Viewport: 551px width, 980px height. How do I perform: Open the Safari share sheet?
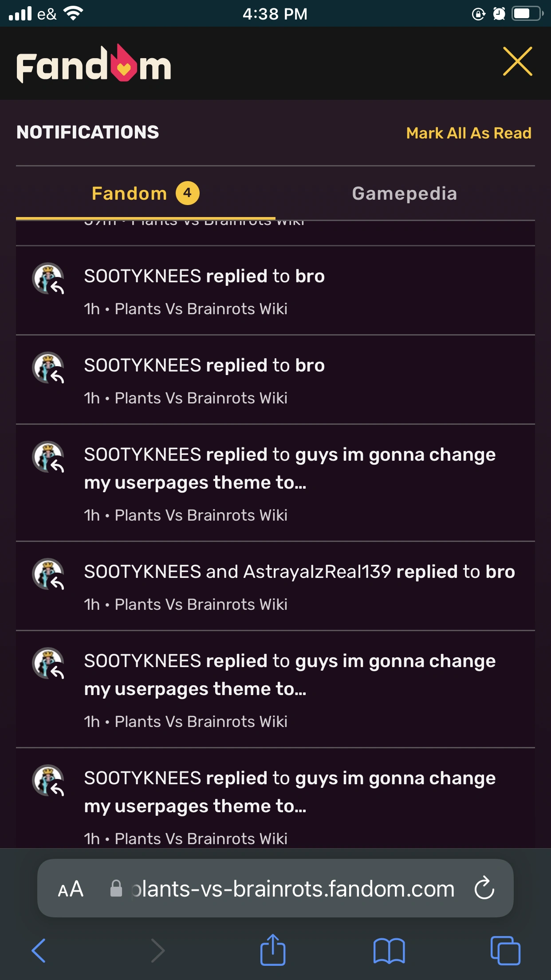pos(272,949)
